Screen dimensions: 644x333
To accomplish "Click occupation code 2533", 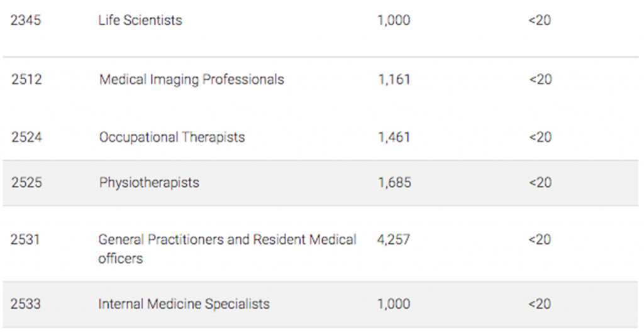I will 26,304.
